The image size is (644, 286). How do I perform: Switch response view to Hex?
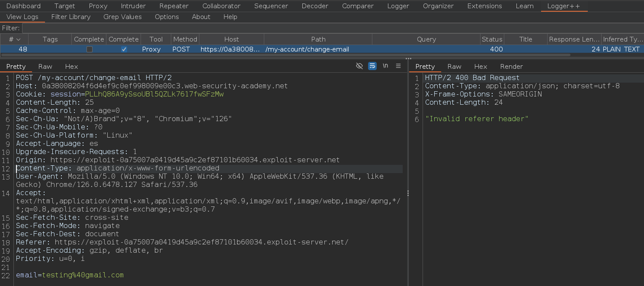481,67
